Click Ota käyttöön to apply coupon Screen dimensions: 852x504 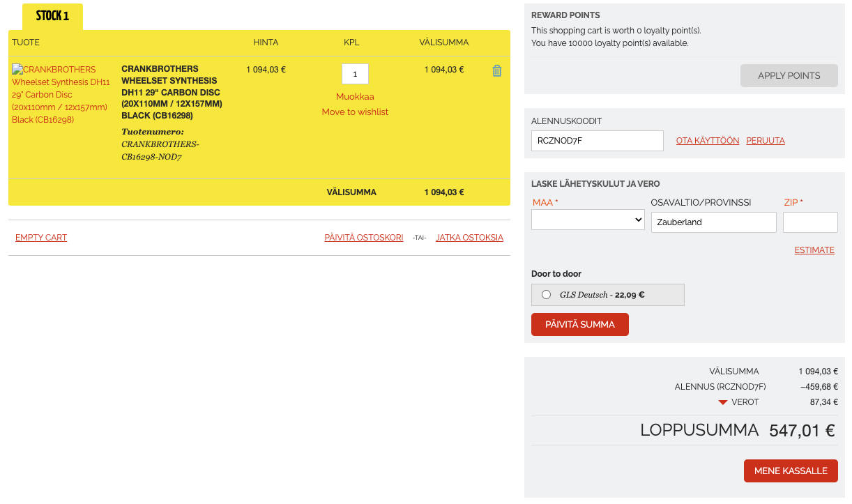coord(707,141)
